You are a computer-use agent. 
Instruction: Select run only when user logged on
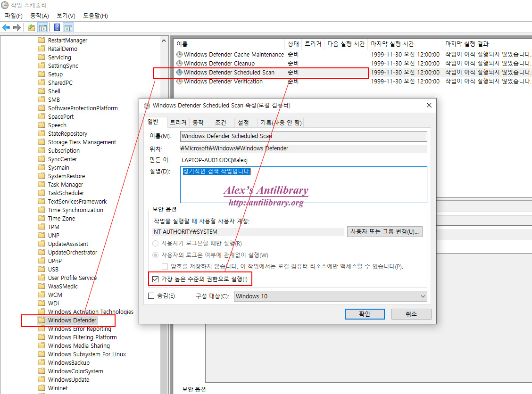(155, 244)
